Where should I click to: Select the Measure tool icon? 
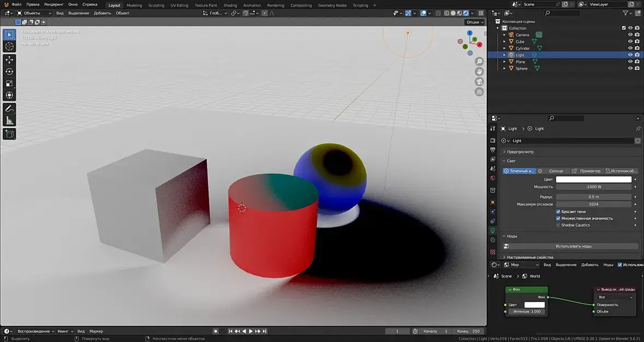point(9,121)
